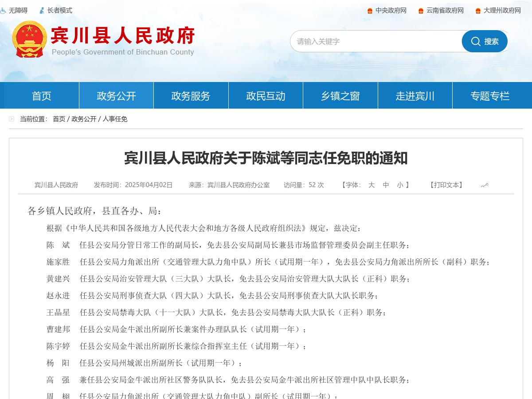
Task: Click the emblem icon beside 大理州政府网
Action: 477,10
